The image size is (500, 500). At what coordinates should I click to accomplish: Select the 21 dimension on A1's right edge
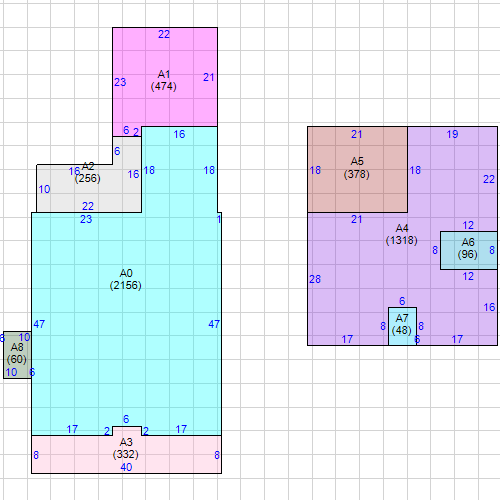point(209,78)
